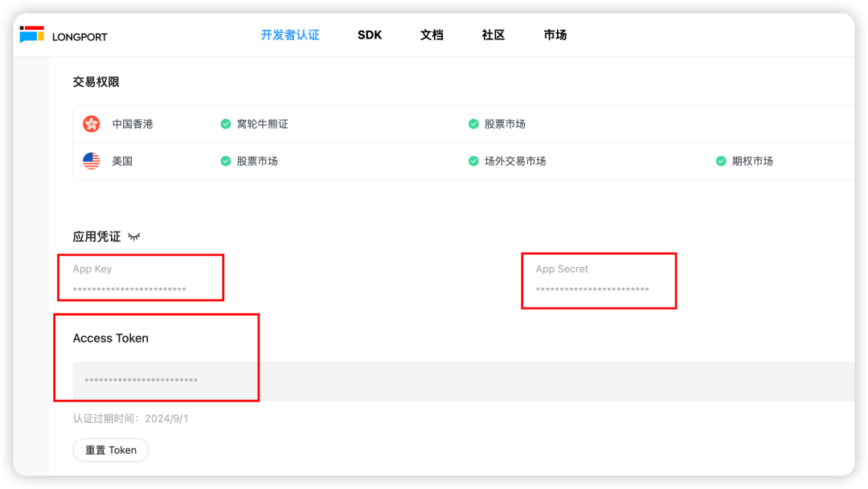Go to the 文档 page

point(432,35)
